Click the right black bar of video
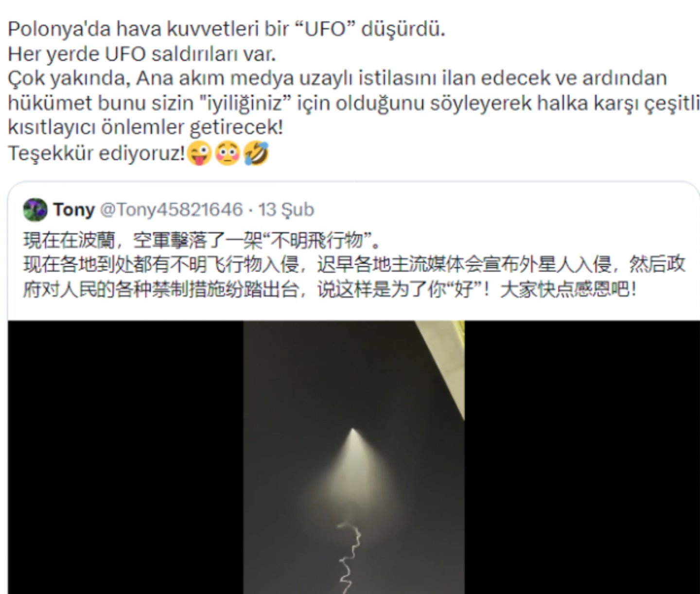Image resolution: width=700 pixels, height=594 pixels. [x=582, y=457]
